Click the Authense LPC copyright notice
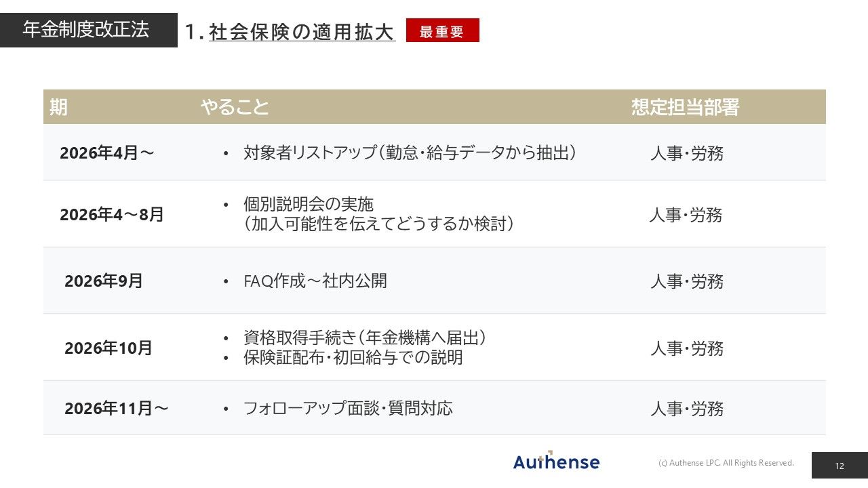This screenshot has height=488, width=868. point(726,463)
